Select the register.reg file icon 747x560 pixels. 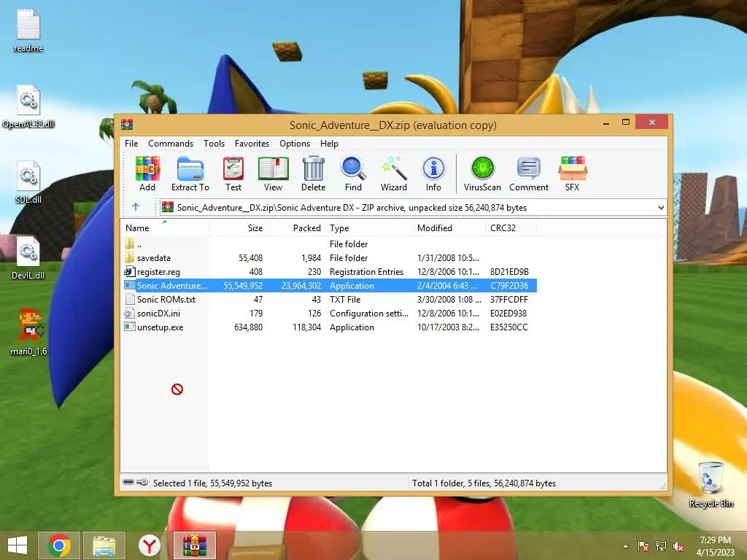click(129, 271)
